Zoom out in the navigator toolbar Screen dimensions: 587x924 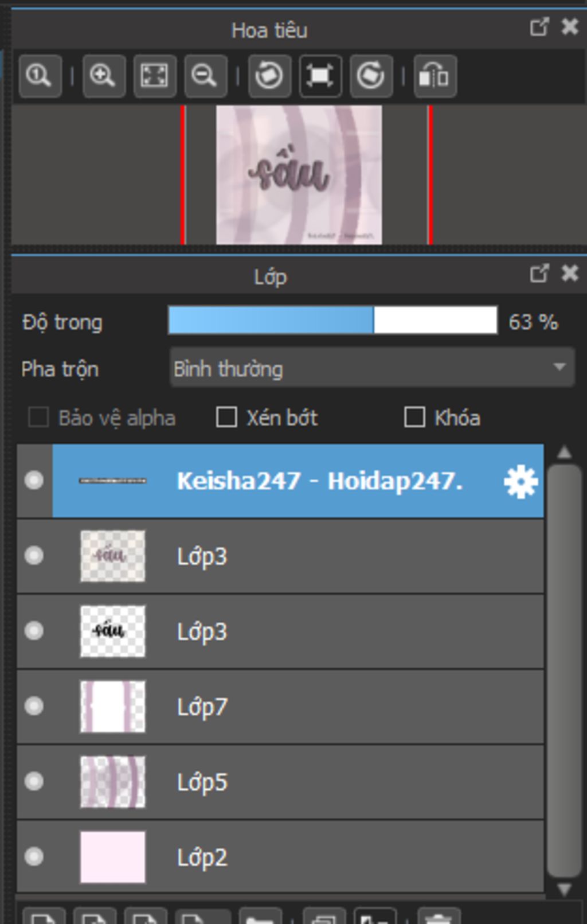[x=205, y=76]
